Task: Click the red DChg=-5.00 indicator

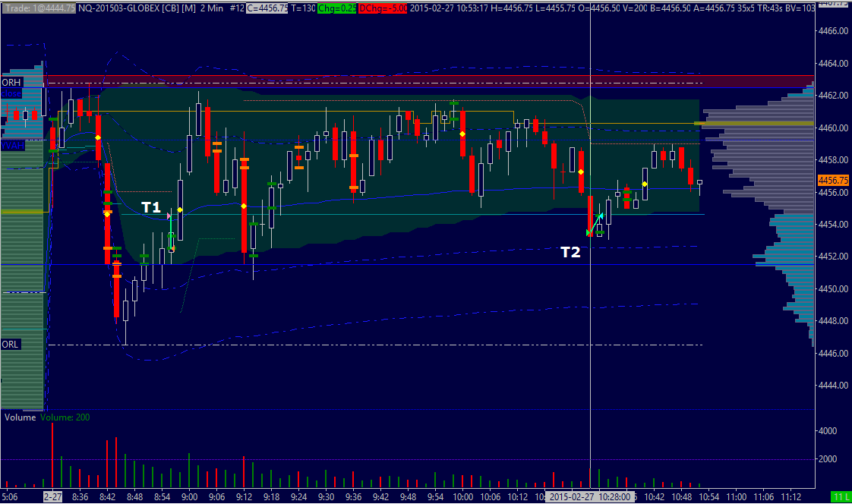Action: (383, 8)
